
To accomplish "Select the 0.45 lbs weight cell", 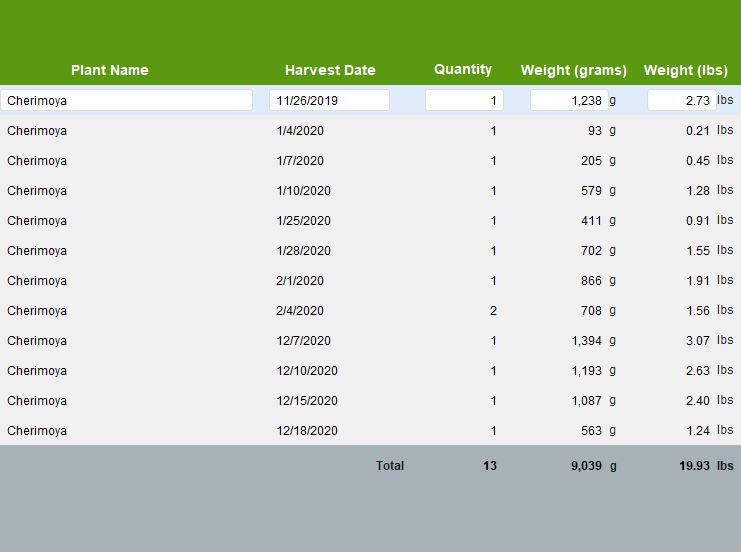I will click(x=698, y=161).
